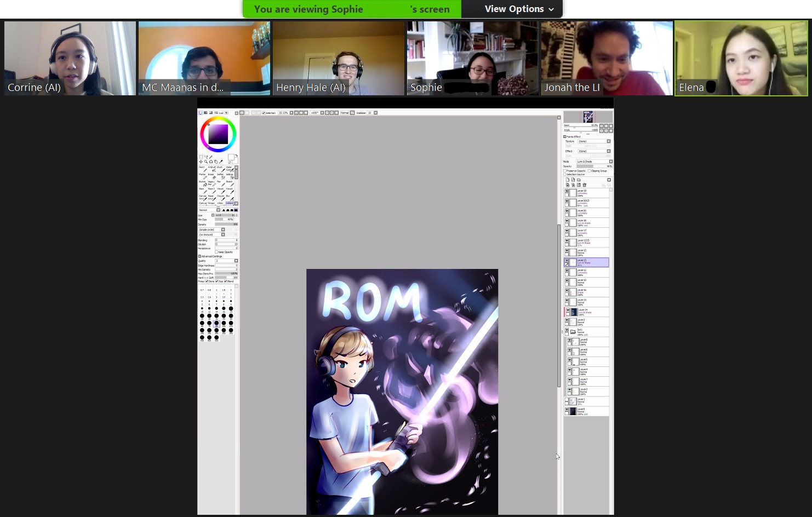Image resolution: width=812 pixels, height=517 pixels.
Task: Create a new layer folder
Action: point(579,180)
